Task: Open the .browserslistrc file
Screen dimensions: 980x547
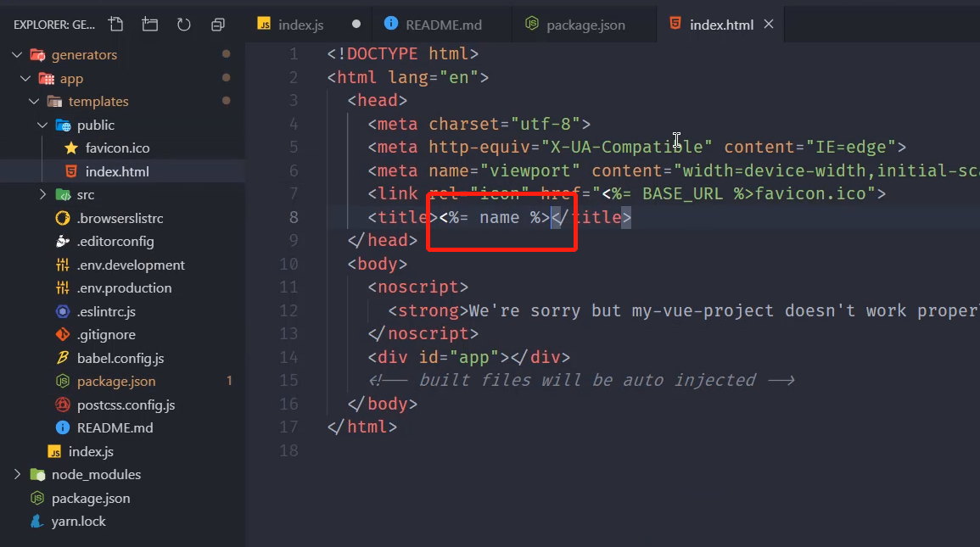Action: tap(120, 219)
